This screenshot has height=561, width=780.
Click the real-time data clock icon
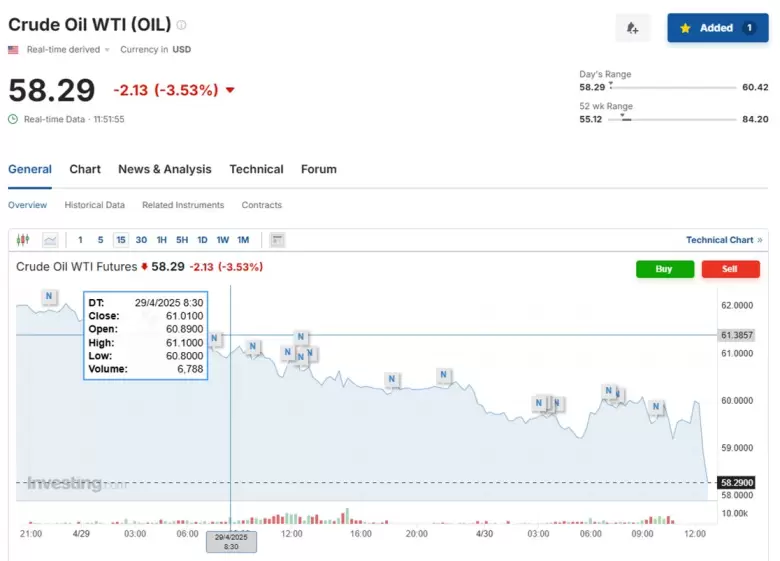point(13,119)
